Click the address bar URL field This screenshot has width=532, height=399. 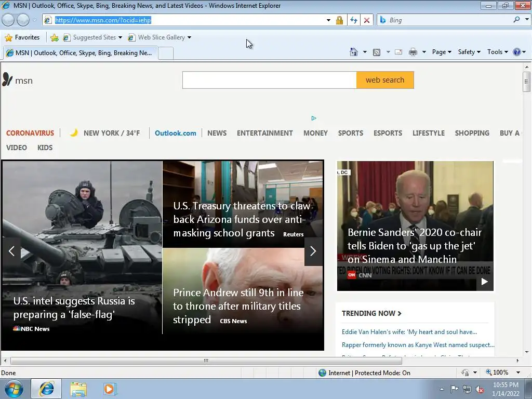tap(188, 20)
